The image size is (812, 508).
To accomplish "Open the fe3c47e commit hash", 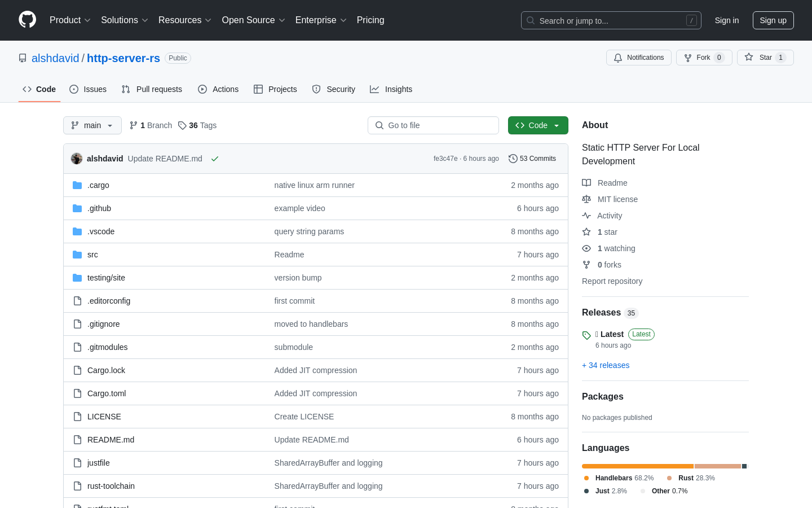I will [x=445, y=159].
